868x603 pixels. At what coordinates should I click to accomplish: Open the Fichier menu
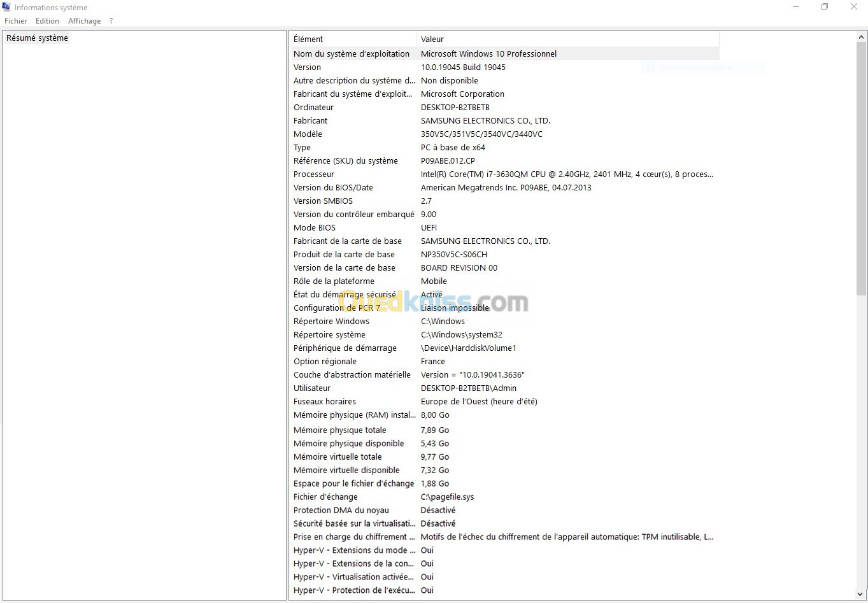16,21
